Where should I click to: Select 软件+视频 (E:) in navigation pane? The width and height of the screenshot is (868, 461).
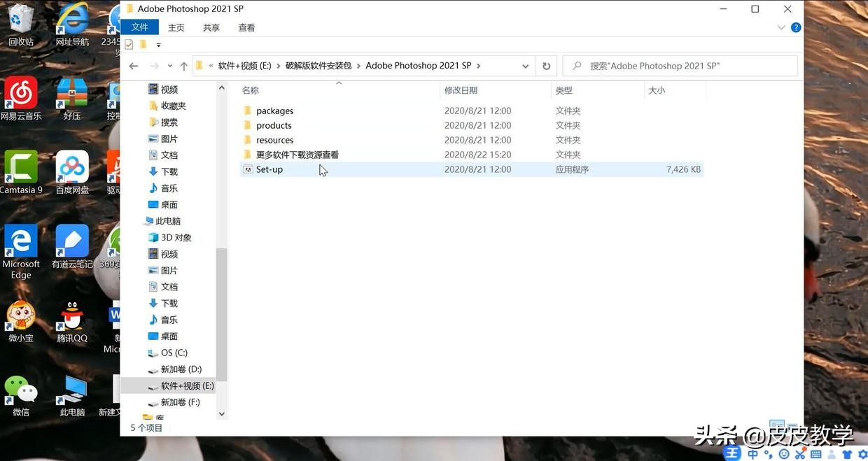point(187,385)
